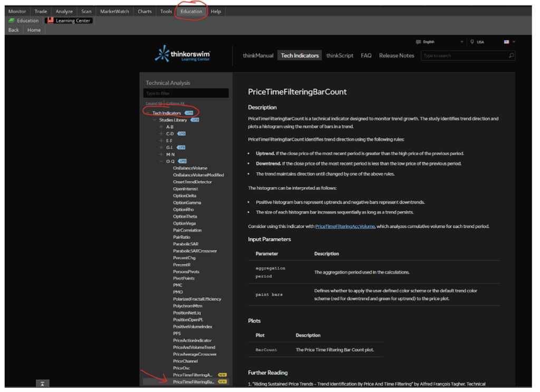Viewport: 540px width, 392px height.
Task: Select PMC in the studies list
Action: click(178, 285)
